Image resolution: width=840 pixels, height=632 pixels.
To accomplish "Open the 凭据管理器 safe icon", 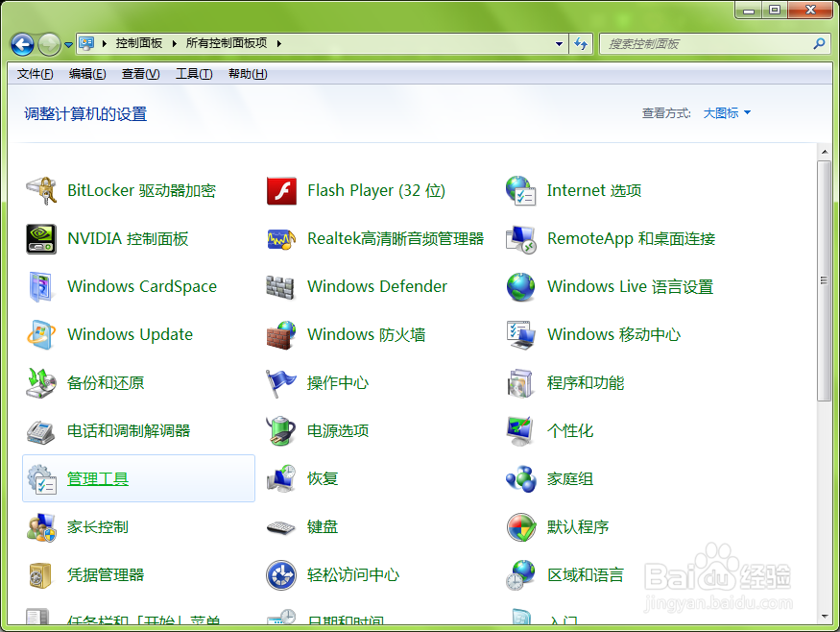I will [x=40, y=575].
